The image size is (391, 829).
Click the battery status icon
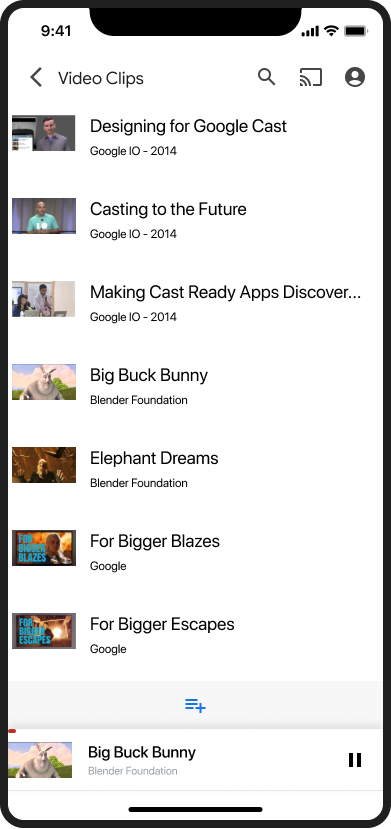click(356, 31)
